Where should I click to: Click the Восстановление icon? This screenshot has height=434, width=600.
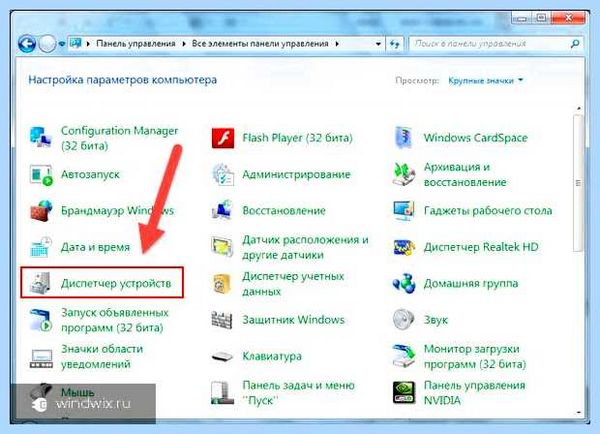(222, 210)
